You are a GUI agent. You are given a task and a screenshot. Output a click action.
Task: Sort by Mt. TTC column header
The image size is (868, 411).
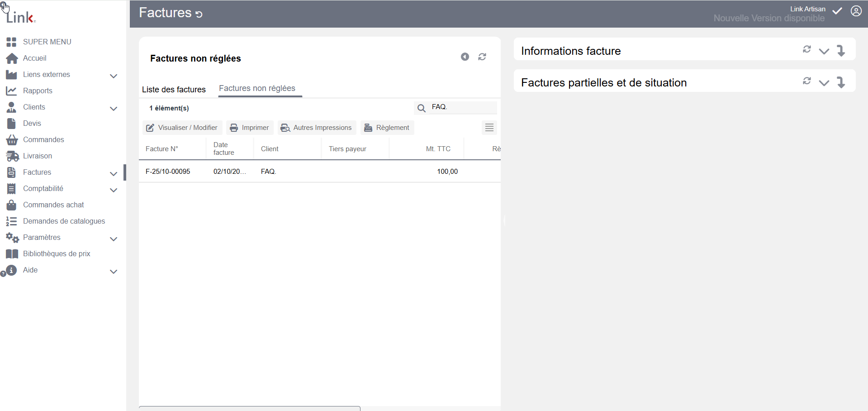point(438,149)
